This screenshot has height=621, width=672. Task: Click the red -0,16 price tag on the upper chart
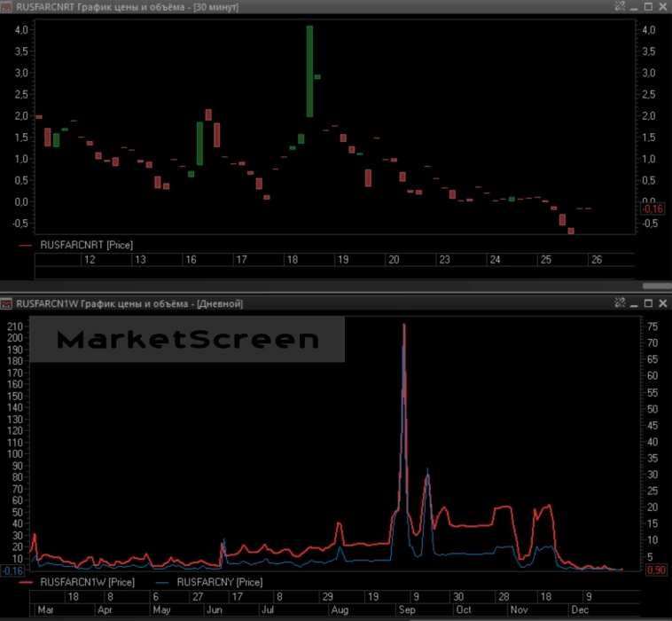tap(652, 209)
